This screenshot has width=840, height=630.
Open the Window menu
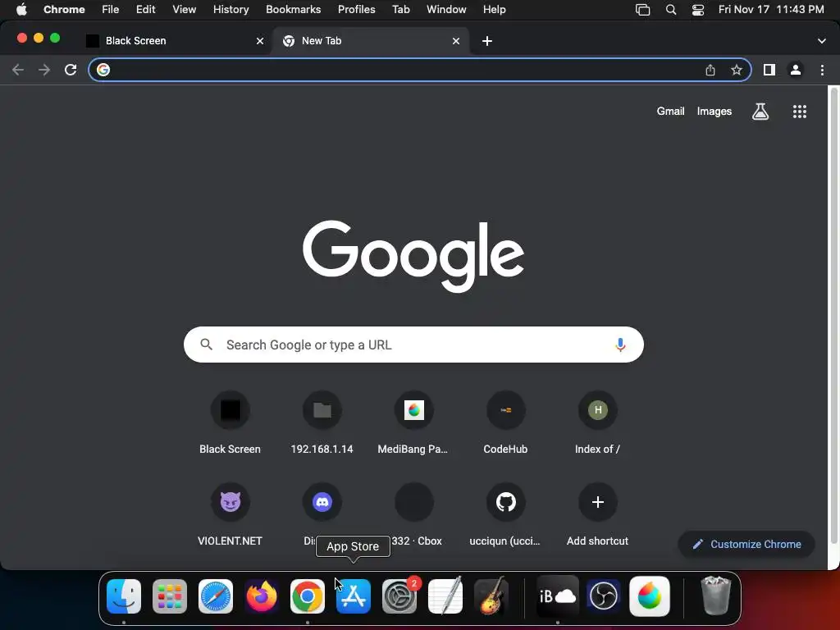click(x=446, y=9)
